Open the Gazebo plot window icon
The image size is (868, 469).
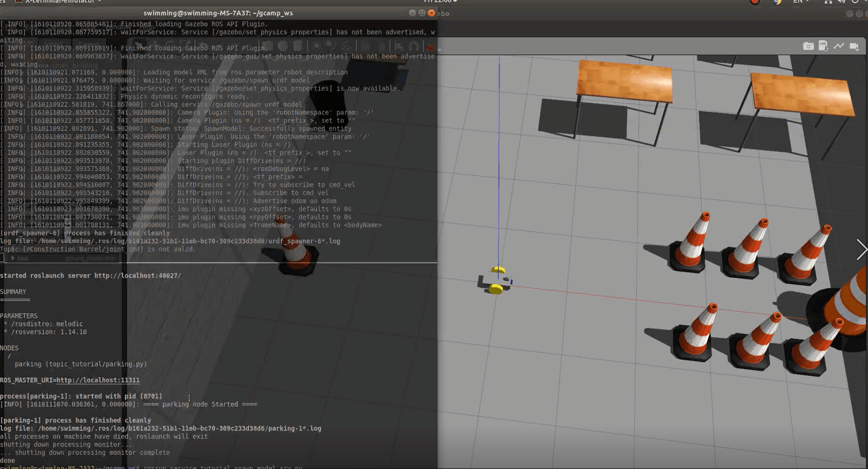point(839,46)
